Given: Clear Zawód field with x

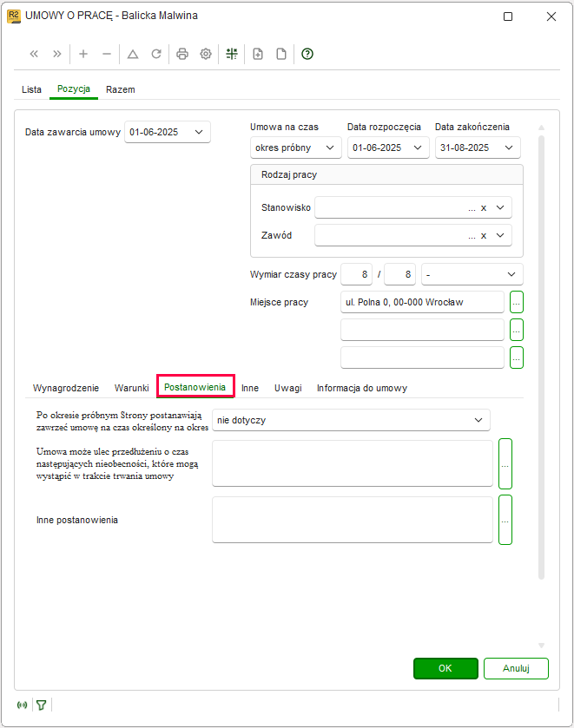Looking at the screenshot, I should click(x=484, y=236).
